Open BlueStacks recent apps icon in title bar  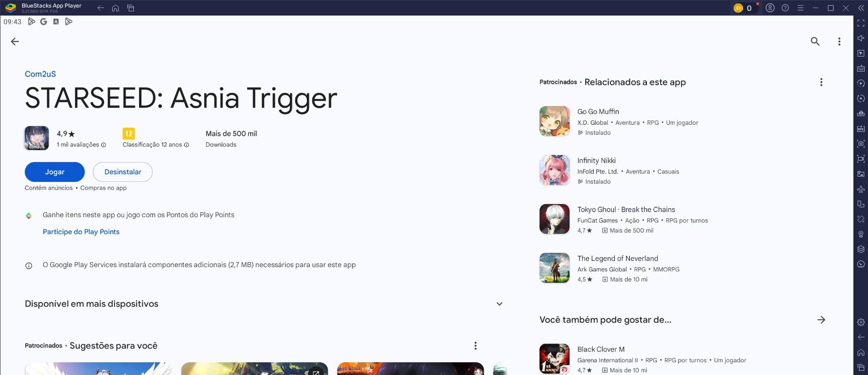click(131, 8)
